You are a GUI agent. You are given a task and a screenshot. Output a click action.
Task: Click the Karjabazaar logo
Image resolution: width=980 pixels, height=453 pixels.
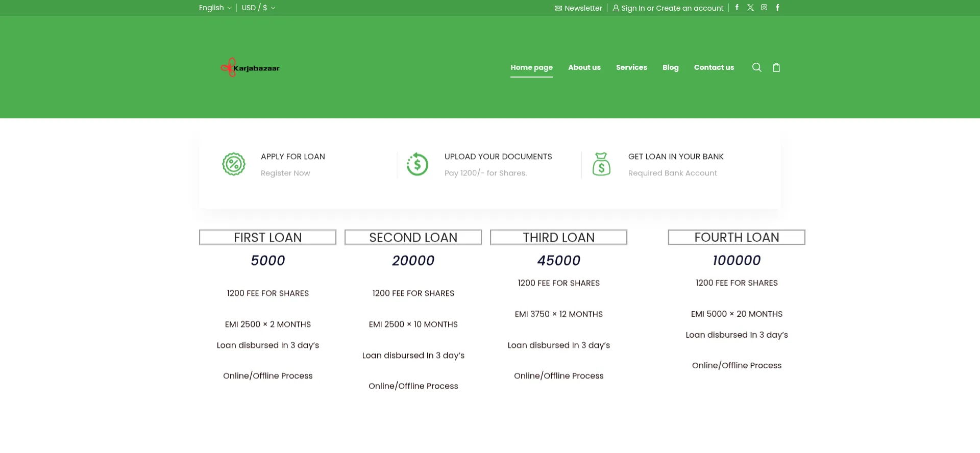pyautogui.click(x=250, y=67)
